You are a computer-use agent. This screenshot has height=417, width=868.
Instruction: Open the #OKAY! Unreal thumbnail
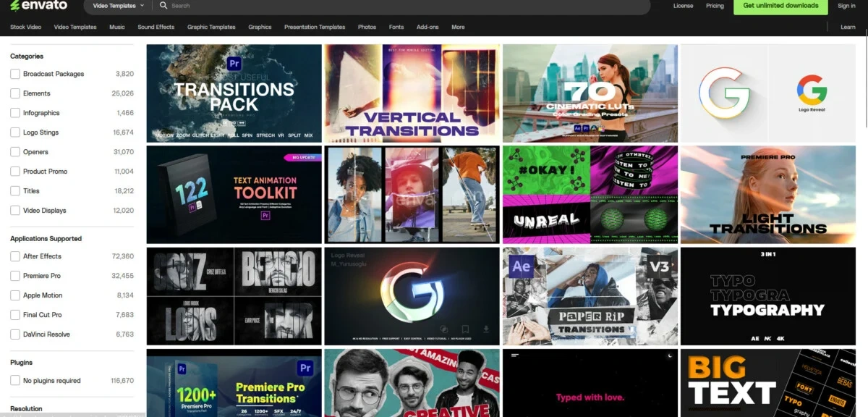point(590,195)
